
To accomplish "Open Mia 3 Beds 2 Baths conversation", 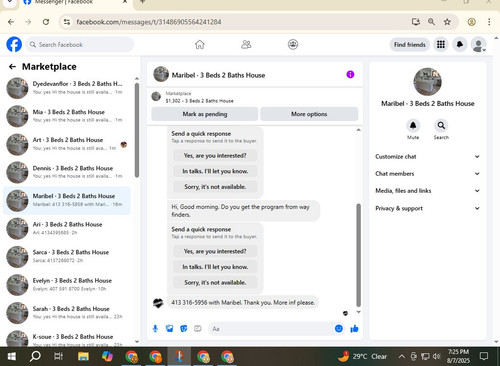I will click(x=67, y=116).
